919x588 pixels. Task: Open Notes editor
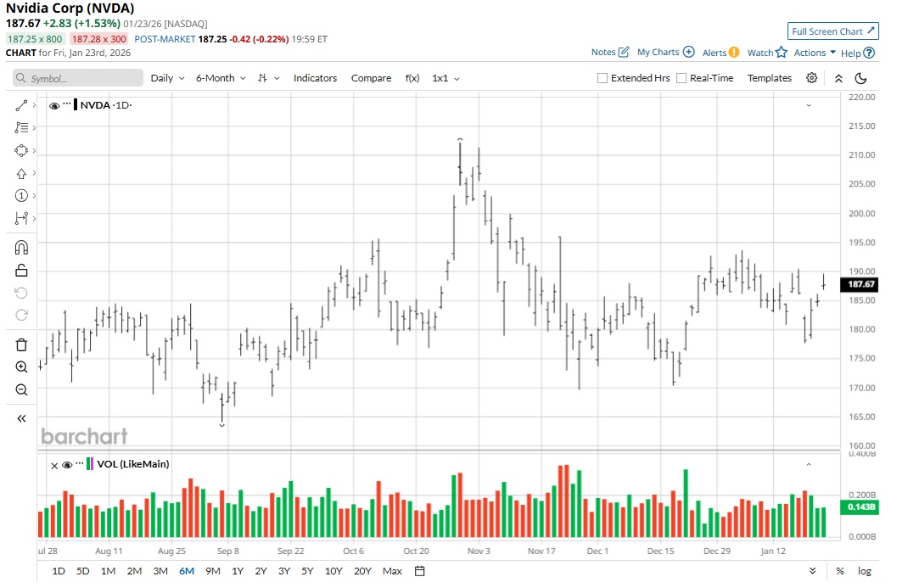pos(610,52)
